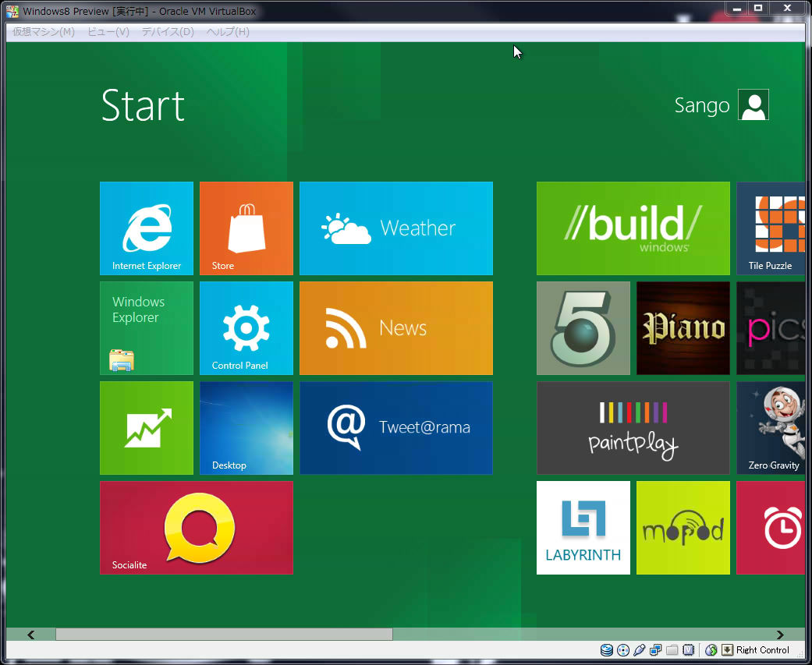
Task: Maximize the VirtualBox window
Action: (x=757, y=9)
